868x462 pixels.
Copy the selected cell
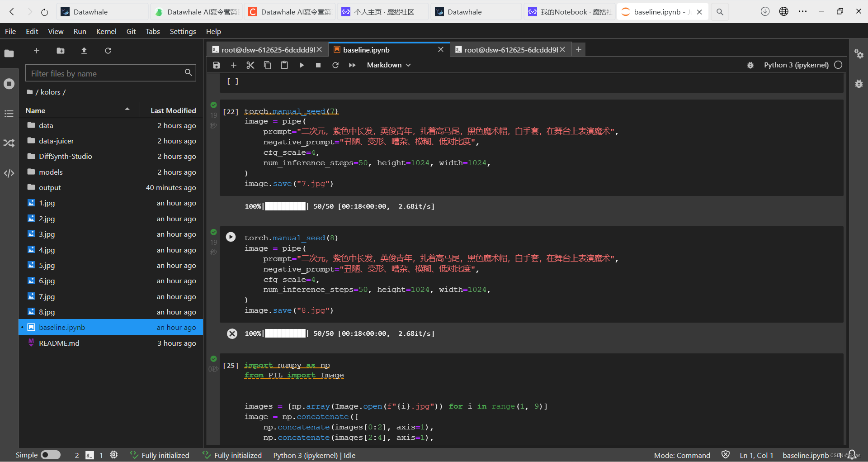[x=267, y=65]
